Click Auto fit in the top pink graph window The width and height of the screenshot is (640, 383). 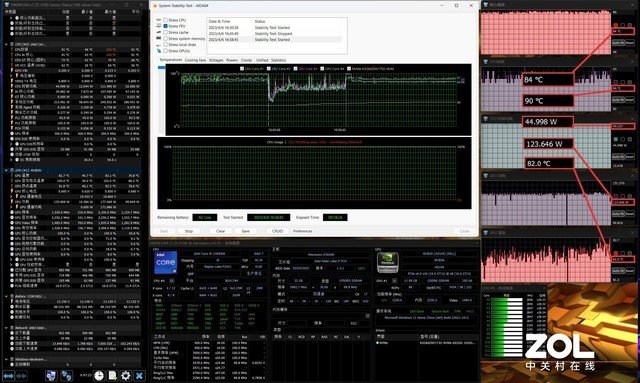[618, 42]
